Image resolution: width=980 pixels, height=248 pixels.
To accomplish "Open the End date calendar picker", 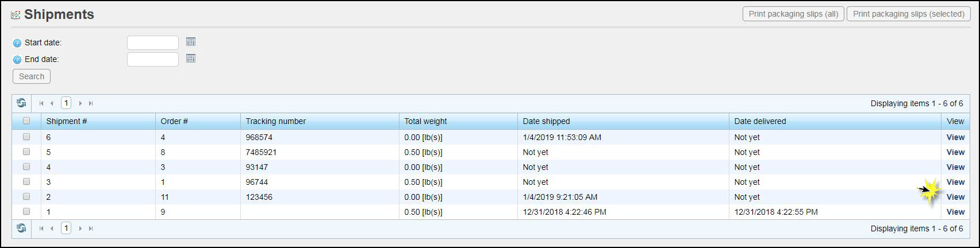I will click(191, 59).
